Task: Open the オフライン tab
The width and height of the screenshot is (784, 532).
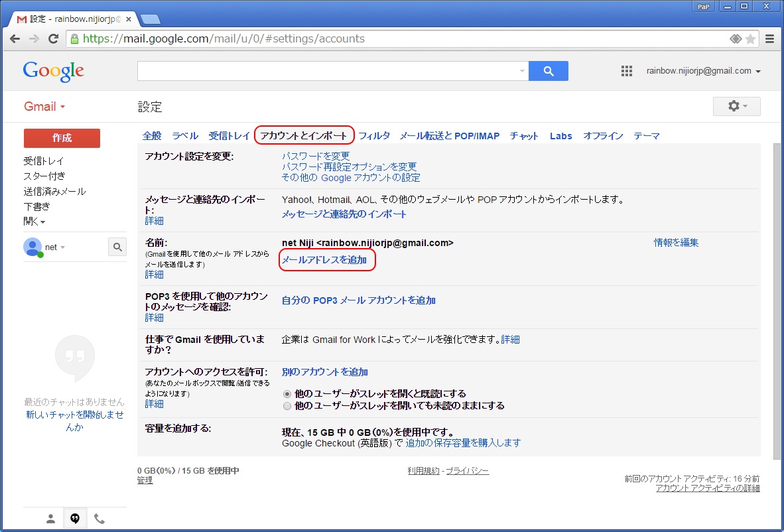Action: [x=603, y=136]
